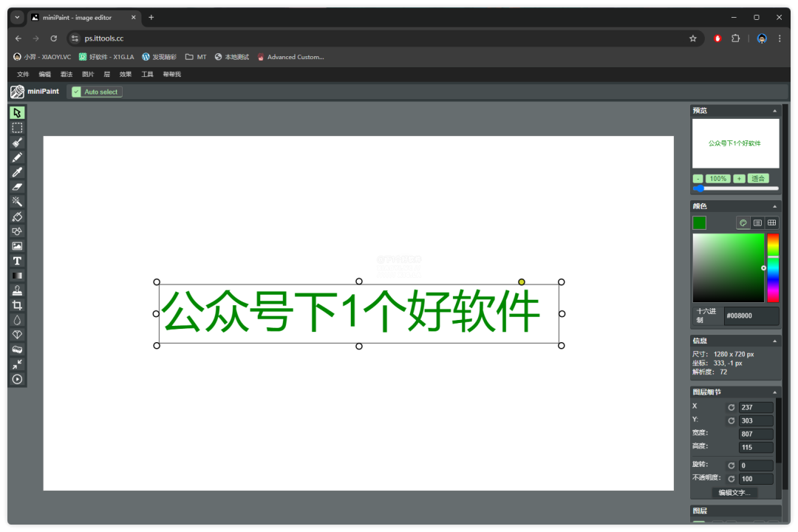Select the Eraser tool

pyautogui.click(x=17, y=187)
